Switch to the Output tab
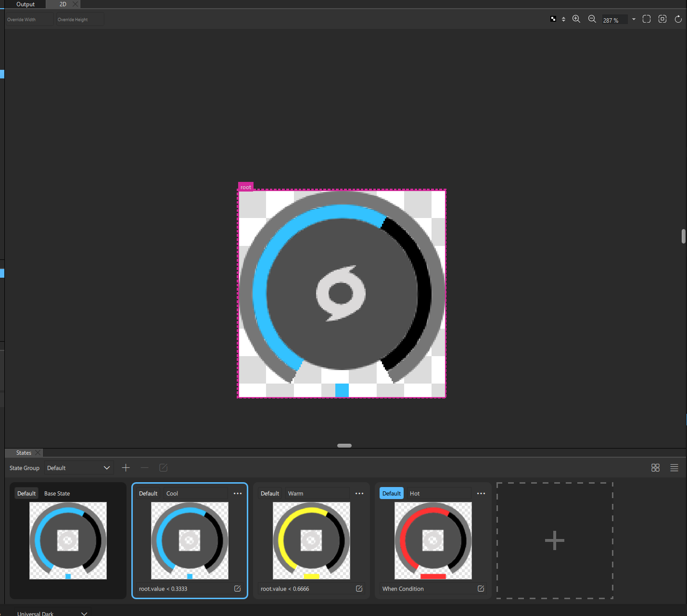This screenshot has width=687, height=616. 25,4
